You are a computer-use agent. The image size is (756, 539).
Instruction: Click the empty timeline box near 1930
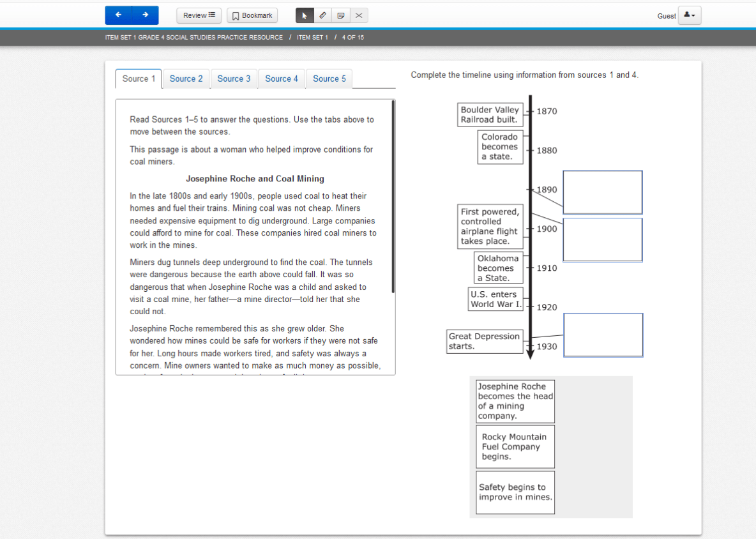(x=603, y=335)
